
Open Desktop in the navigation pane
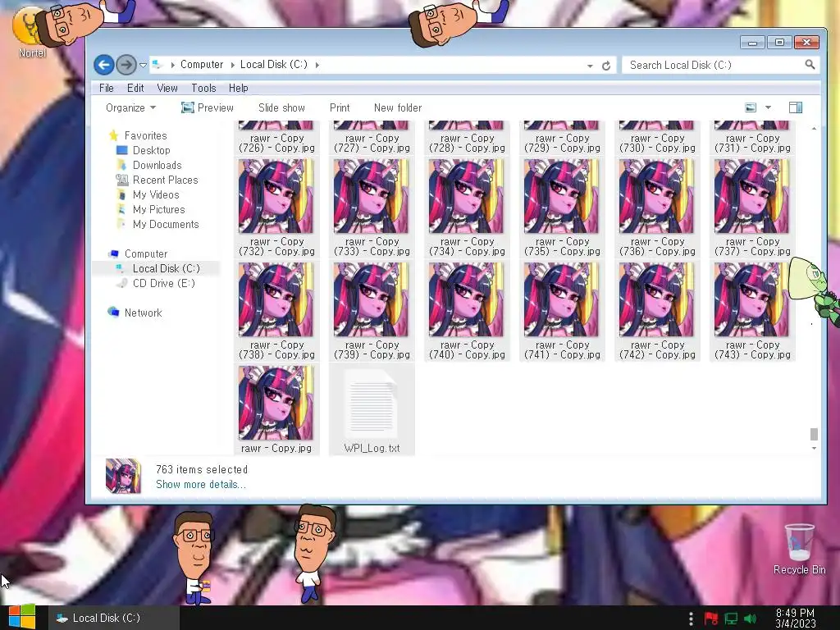click(x=152, y=151)
